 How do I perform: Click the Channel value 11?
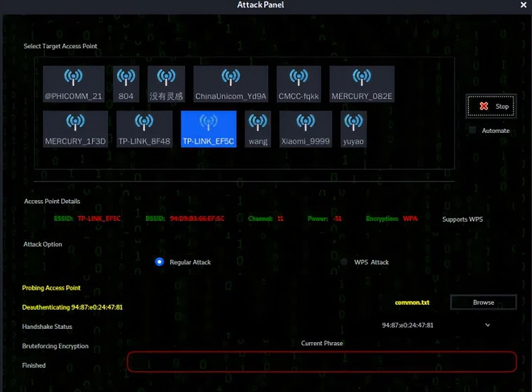[281, 218]
